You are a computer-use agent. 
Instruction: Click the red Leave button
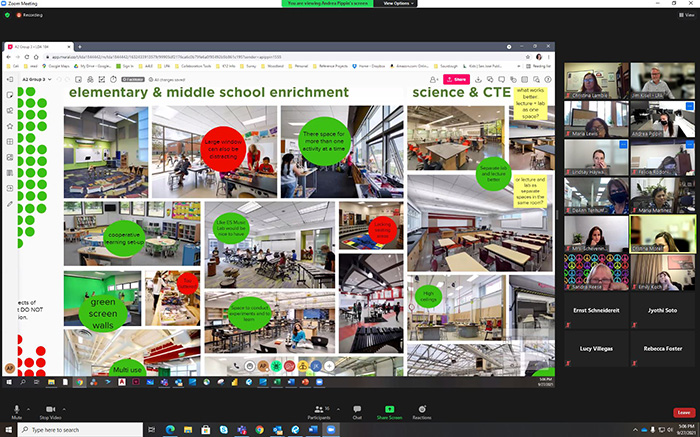pyautogui.click(x=684, y=412)
